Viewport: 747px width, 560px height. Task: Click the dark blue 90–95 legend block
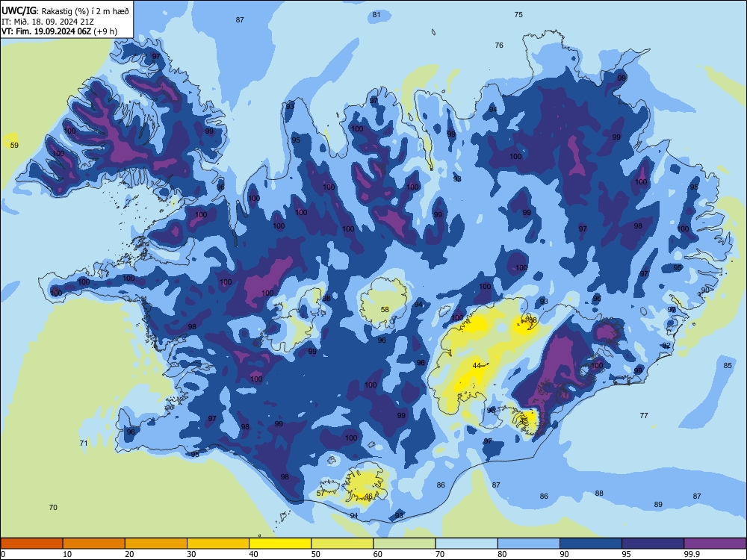tap(591, 544)
